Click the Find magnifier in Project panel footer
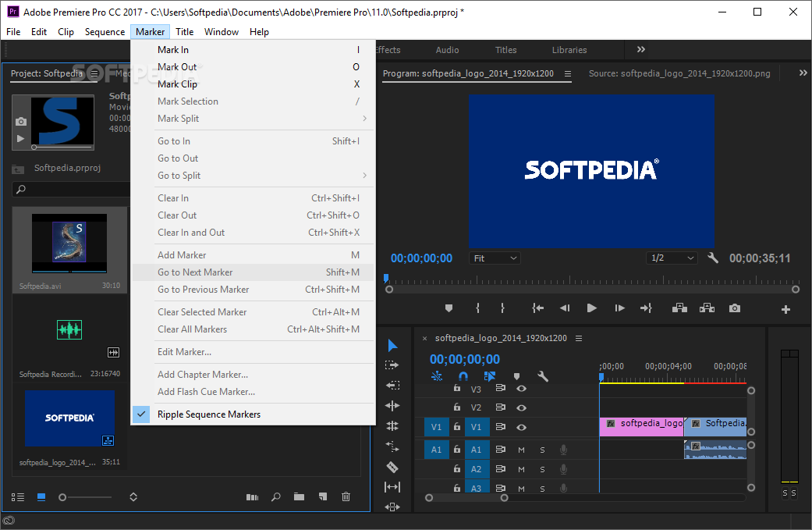Image resolution: width=812 pixels, height=530 pixels. (x=276, y=497)
